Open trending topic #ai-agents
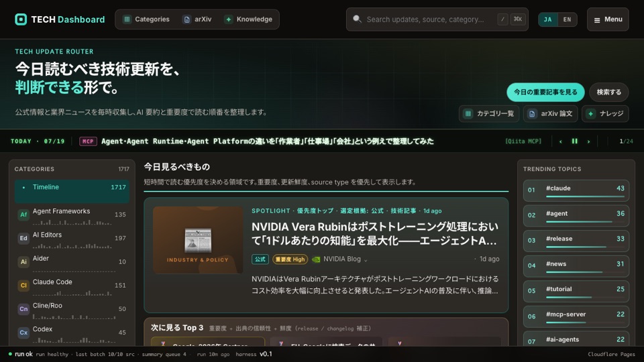Viewport: 644px width, 362px height. [x=576, y=339]
